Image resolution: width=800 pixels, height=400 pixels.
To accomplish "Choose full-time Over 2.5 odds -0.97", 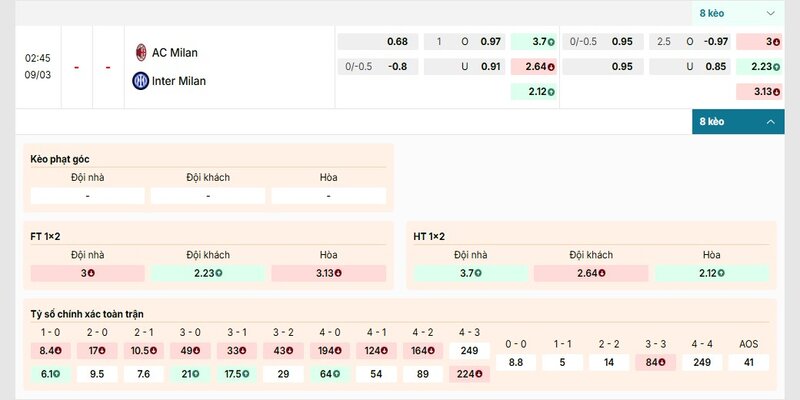I will point(690,42).
